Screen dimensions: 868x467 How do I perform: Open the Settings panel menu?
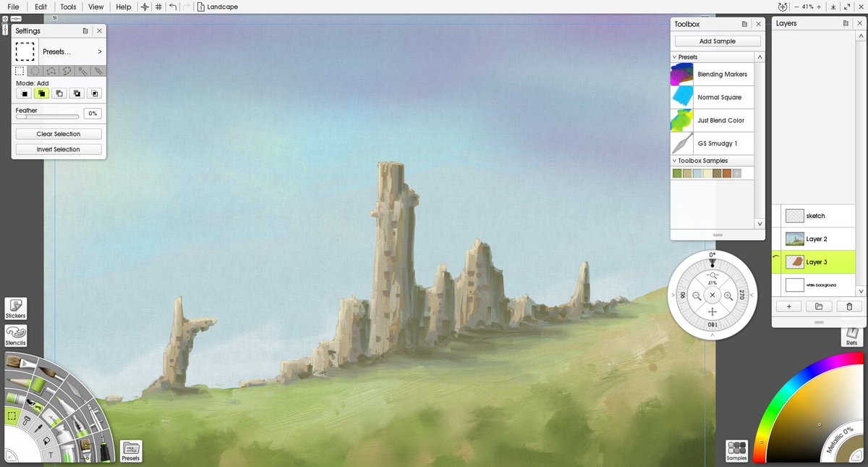[85, 31]
